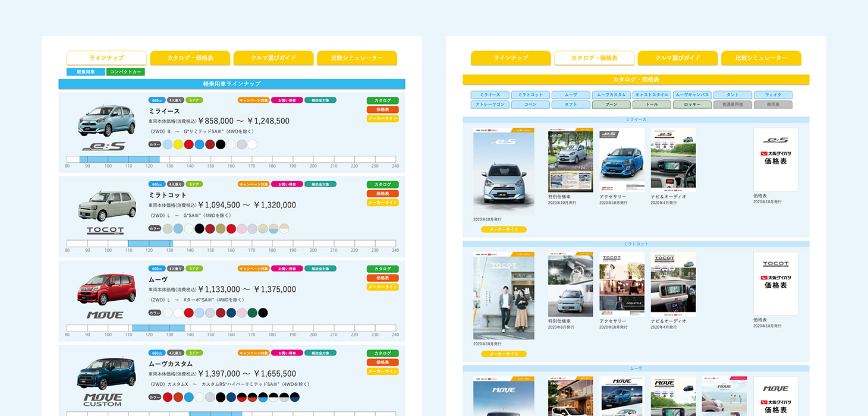This screenshot has height=416, width=868.
Task: Open the カタログ button for ムーヴ
Action: (382, 269)
